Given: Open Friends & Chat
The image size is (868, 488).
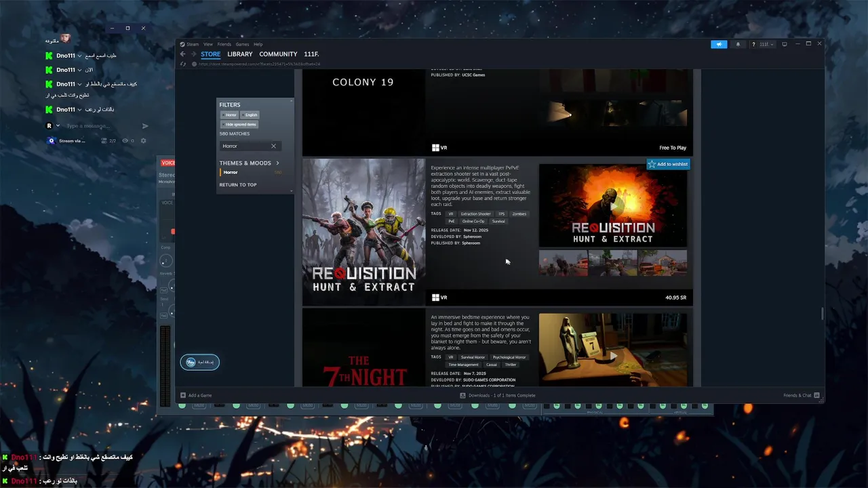Looking at the screenshot, I should tap(802, 395).
